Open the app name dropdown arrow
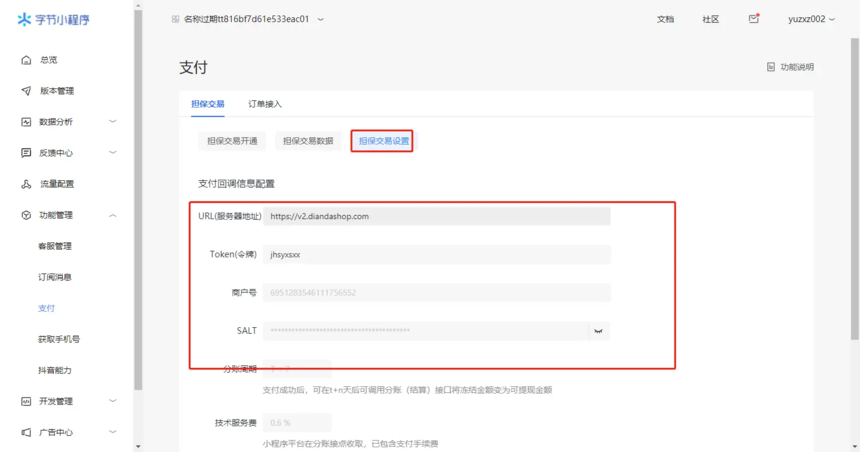Viewport: 860px width, 452px height. [321, 19]
